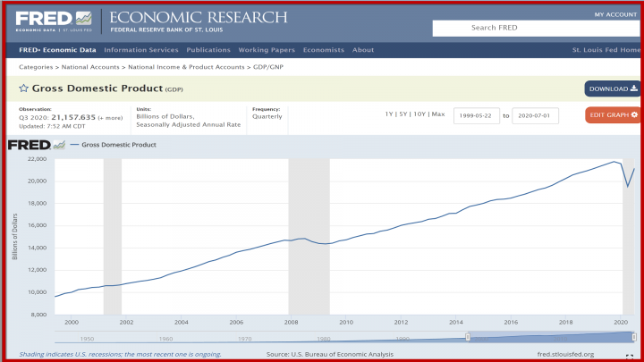Open Working Papers menu
Image resolution: width=644 pixels, height=362 pixels.
click(x=267, y=50)
